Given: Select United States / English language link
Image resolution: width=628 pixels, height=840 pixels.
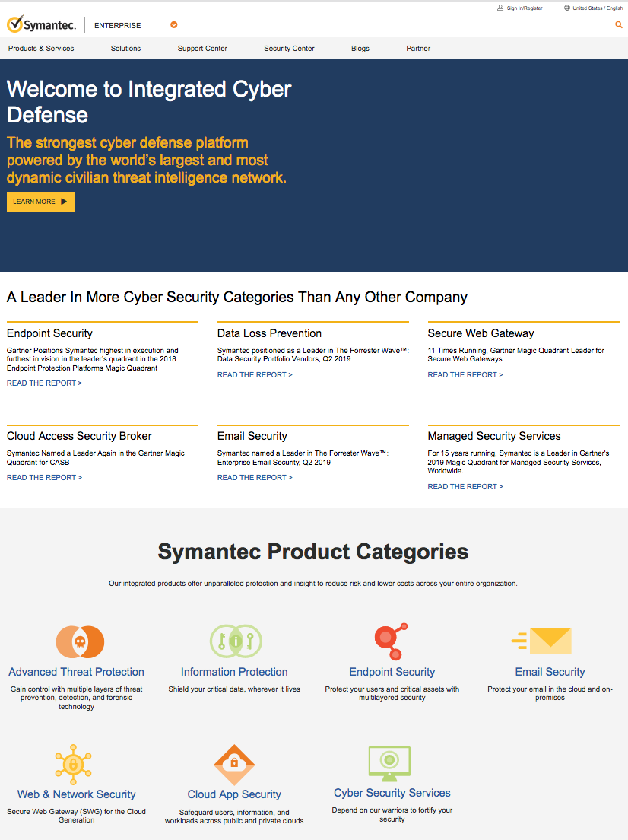Looking at the screenshot, I should pyautogui.click(x=598, y=8).
